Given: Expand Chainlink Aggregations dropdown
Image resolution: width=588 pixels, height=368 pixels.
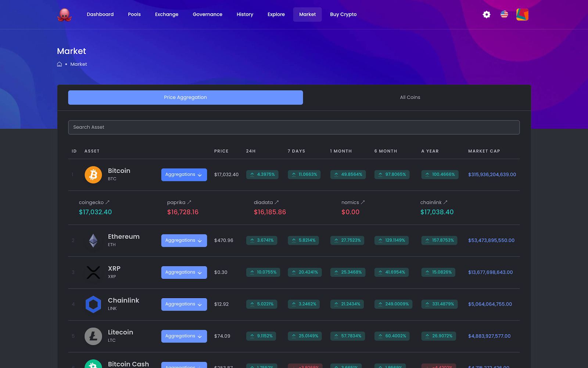Looking at the screenshot, I should 184,304.
